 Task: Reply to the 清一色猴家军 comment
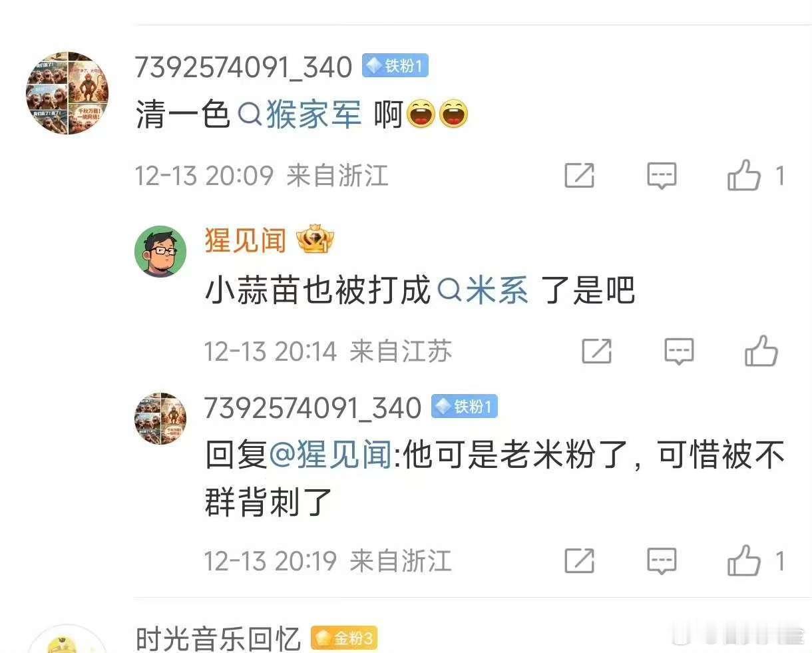(662, 176)
